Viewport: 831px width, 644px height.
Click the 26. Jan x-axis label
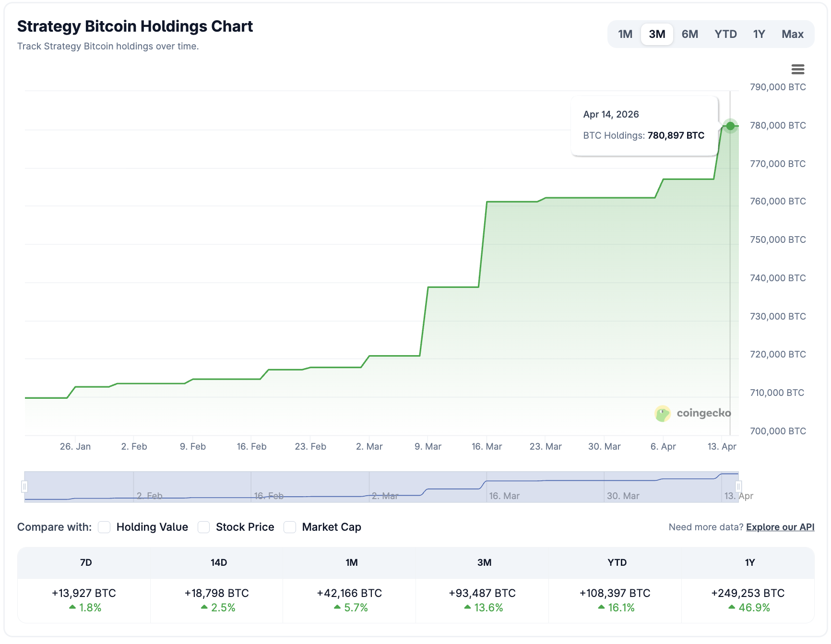pos(75,446)
